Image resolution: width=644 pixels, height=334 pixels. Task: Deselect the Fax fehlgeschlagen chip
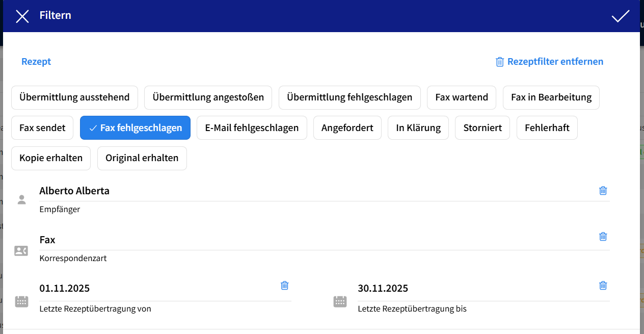pos(135,128)
